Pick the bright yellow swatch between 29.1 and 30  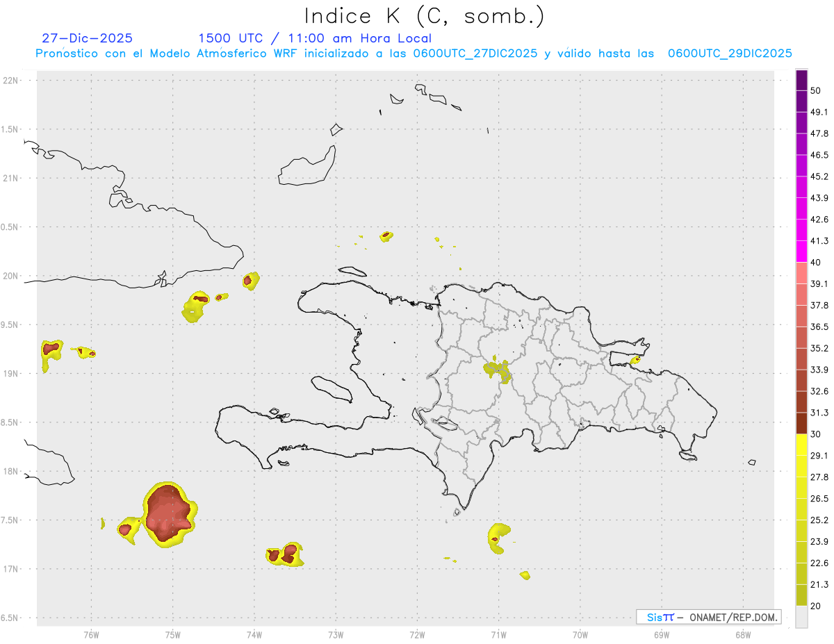(x=801, y=445)
